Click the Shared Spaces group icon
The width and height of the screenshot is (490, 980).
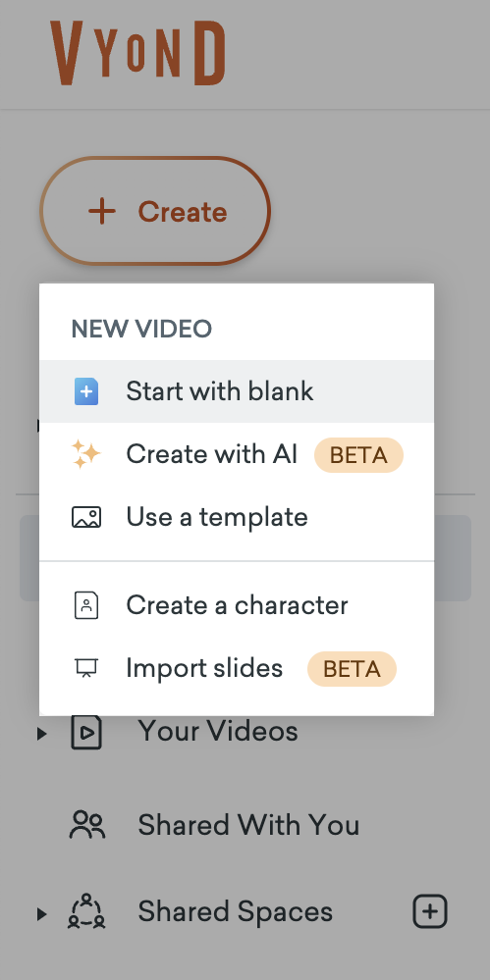point(86,911)
